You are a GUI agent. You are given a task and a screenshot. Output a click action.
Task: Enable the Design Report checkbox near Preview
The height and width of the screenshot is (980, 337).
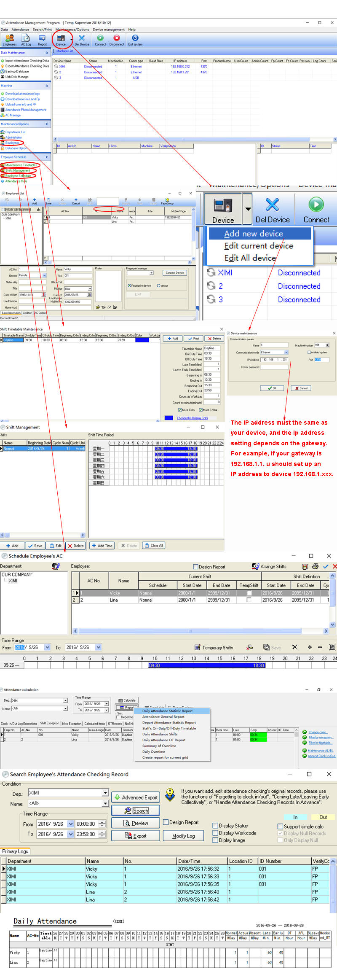click(x=166, y=822)
